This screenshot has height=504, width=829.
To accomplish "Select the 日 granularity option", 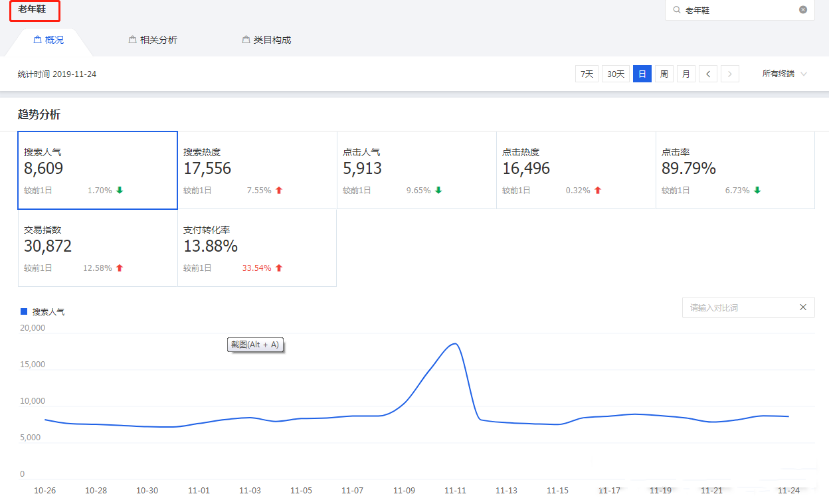I will [642, 74].
